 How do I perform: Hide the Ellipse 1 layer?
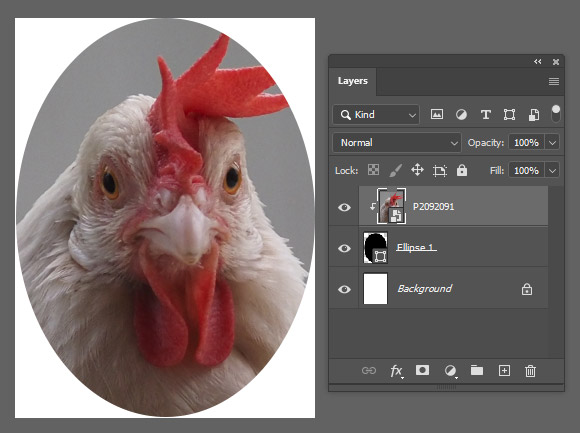click(344, 248)
